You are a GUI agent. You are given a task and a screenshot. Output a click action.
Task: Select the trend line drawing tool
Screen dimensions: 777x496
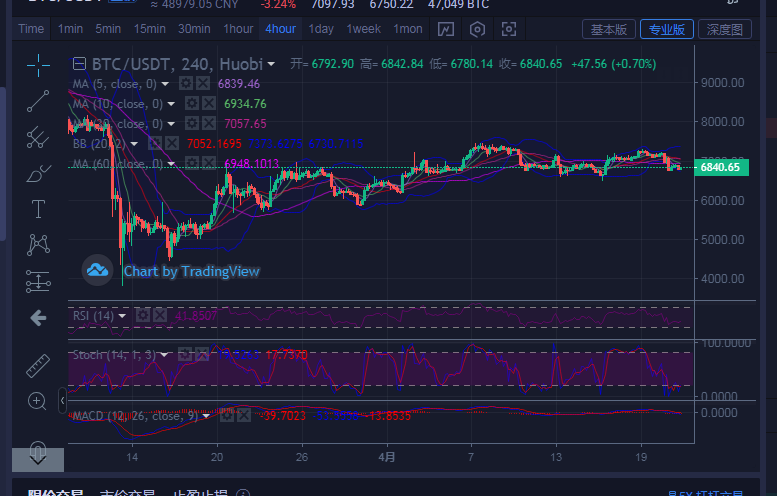tap(38, 101)
